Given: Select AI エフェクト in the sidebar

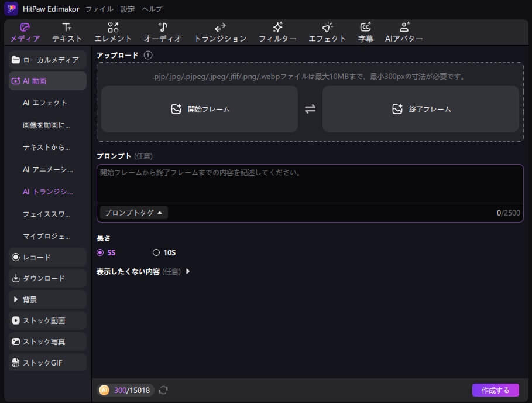Looking at the screenshot, I should pyautogui.click(x=45, y=103).
